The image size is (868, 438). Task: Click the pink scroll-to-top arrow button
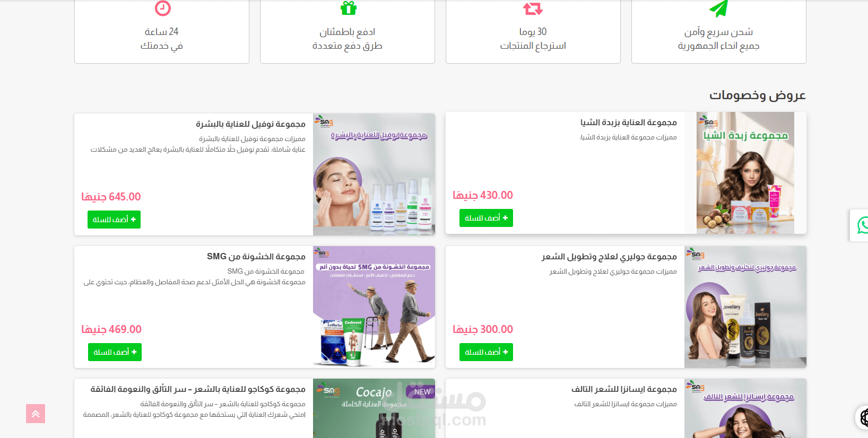36,414
